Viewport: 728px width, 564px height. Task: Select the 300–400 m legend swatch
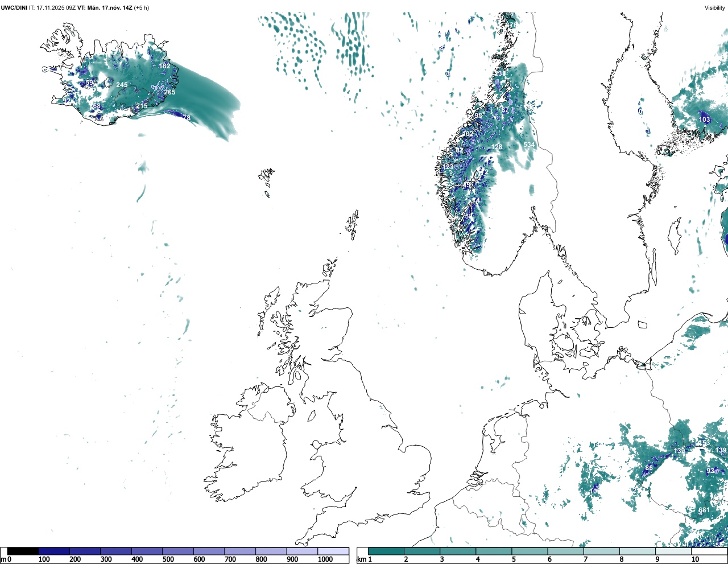pyautogui.click(x=116, y=551)
